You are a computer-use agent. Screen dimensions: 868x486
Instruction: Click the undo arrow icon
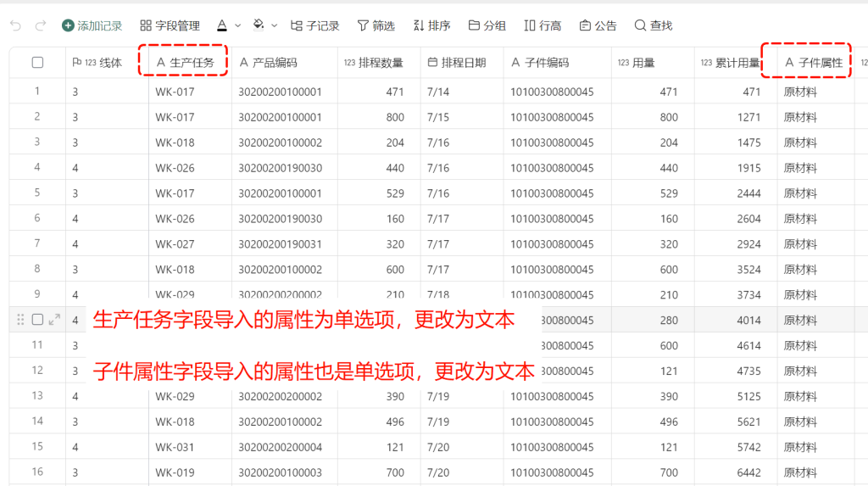(x=16, y=25)
